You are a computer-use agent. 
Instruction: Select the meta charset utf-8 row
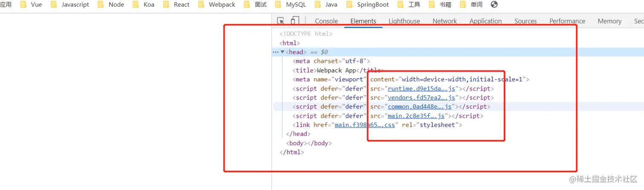pyautogui.click(x=331, y=61)
